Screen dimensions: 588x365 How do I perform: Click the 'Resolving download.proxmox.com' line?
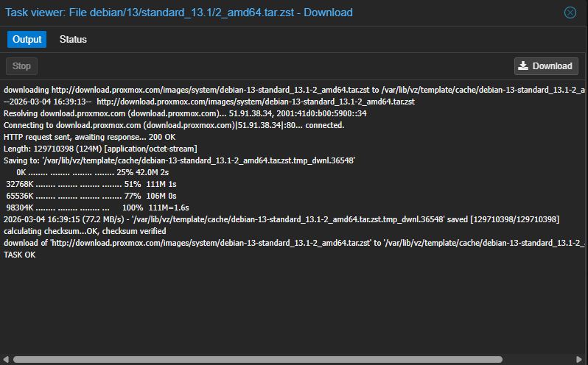pyautogui.click(x=185, y=113)
